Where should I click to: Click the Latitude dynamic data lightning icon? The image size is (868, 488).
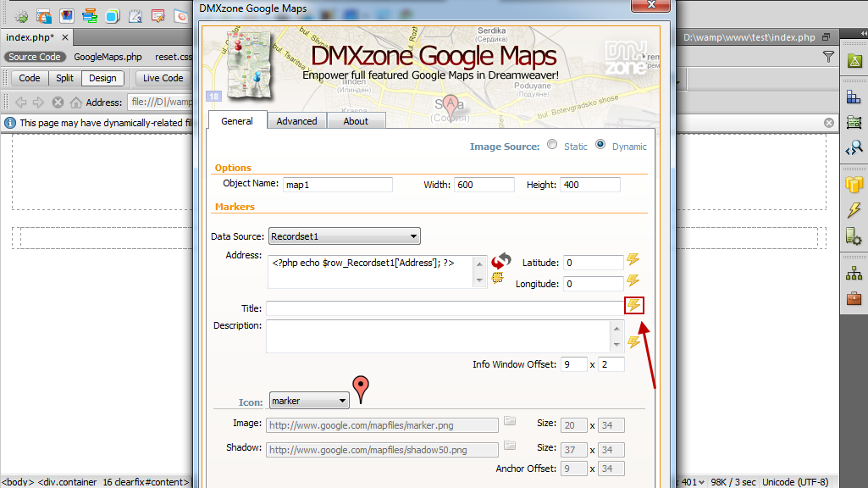pyautogui.click(x=633, y=259)
